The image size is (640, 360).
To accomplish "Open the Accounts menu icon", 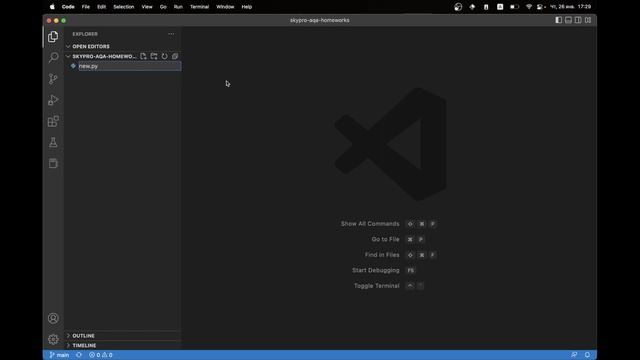I will click(53, 318).
